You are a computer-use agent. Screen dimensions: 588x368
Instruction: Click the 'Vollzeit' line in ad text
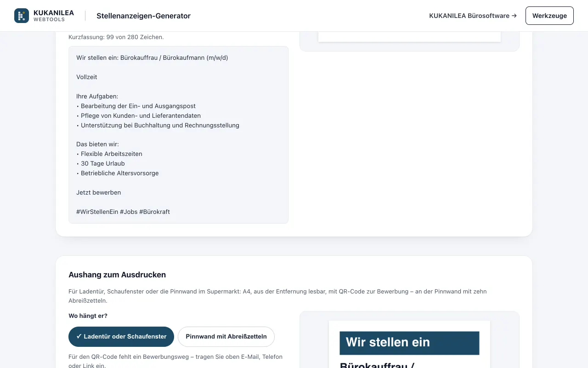[x=87, y=77]
